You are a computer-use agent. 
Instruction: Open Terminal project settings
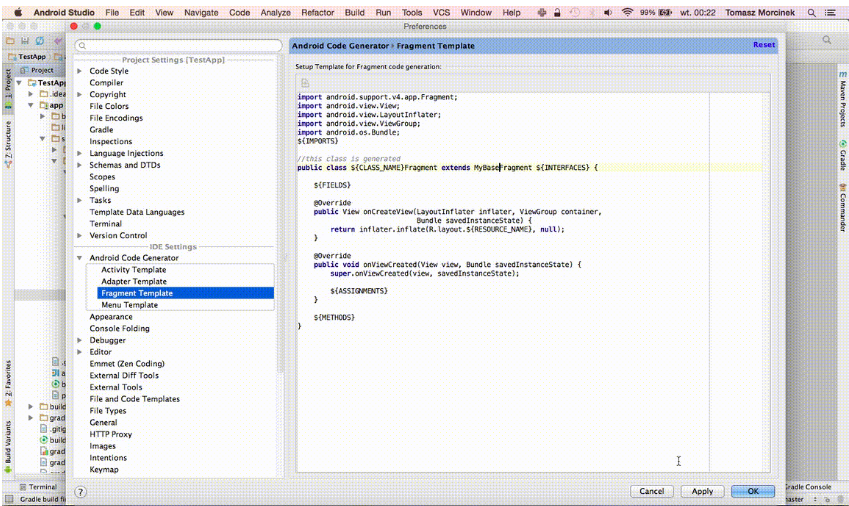click(106, 224)
